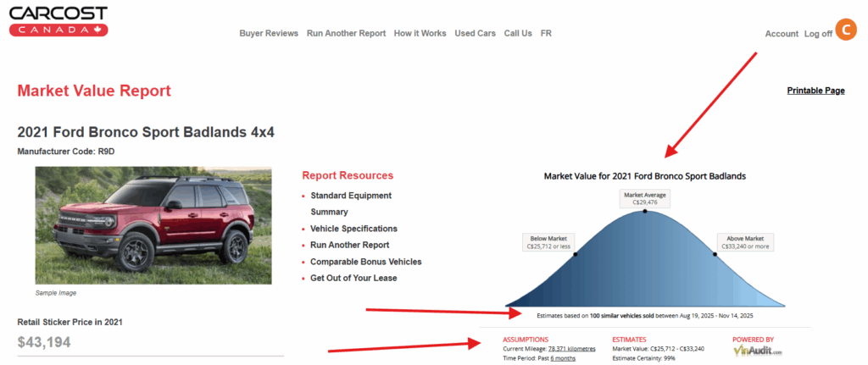Click the Above Market C$33,240 label
The image size is (868, 365).
[x=745, y=242]
